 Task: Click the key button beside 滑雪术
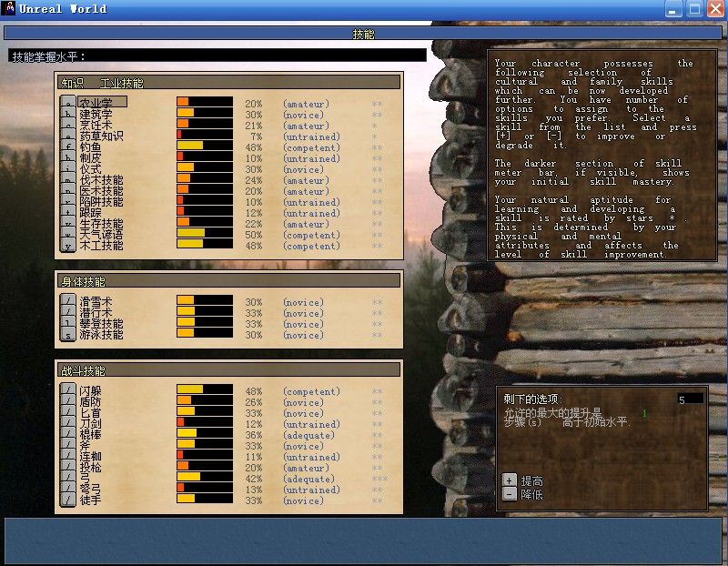(67, 302)
